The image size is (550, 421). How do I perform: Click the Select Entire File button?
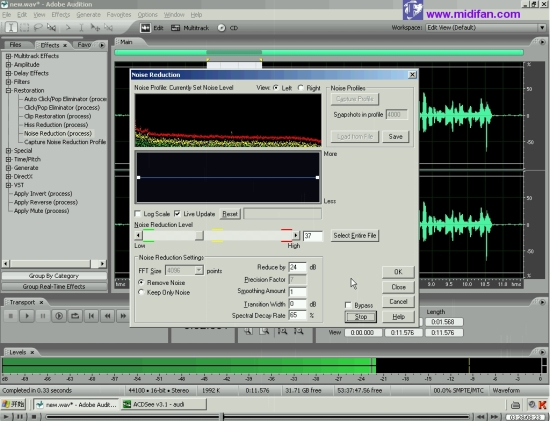(355, 235)
